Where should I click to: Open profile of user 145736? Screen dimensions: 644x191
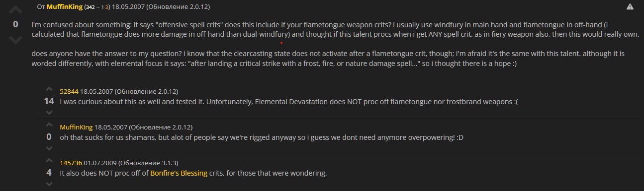point(71,163)
